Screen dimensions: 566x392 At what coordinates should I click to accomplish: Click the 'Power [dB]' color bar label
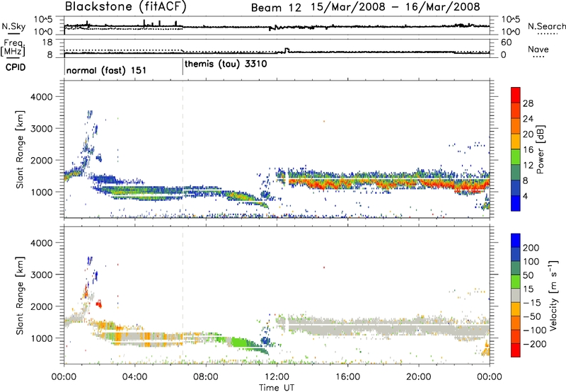540,149
